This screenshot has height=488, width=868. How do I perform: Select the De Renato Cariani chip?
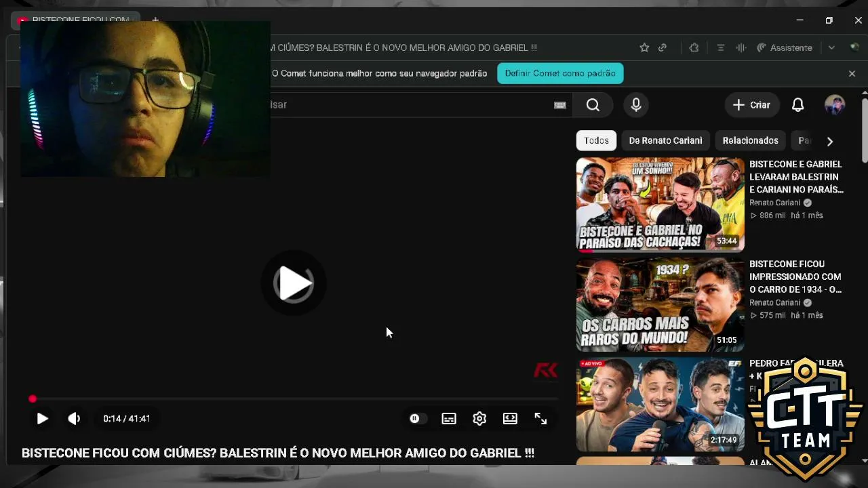pyautogui.click(x=666, y=140)
